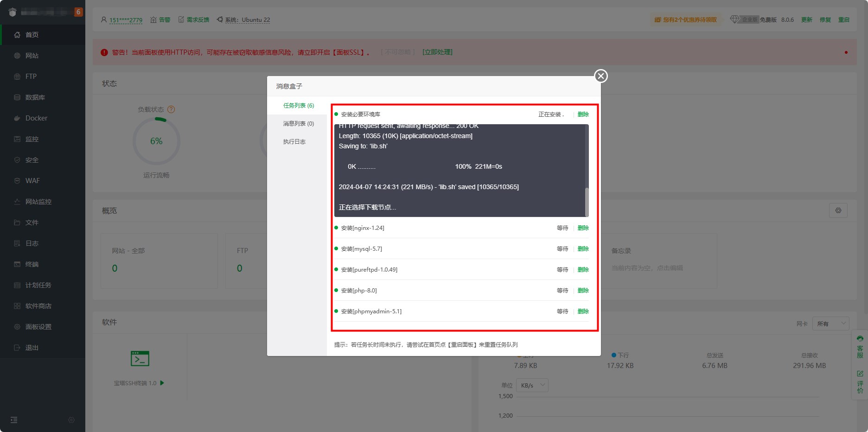
Task: Open the 客服 customer service widget
Action: [x=860, y=347]
